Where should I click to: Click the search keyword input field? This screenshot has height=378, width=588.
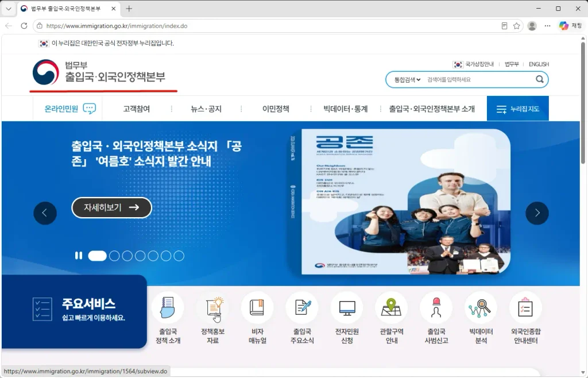coord(479,79)
